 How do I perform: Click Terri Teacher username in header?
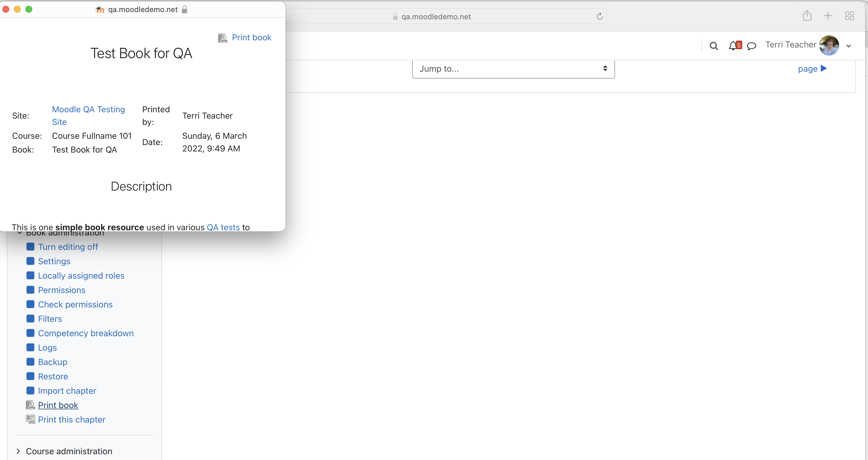(x=791, y=45)
